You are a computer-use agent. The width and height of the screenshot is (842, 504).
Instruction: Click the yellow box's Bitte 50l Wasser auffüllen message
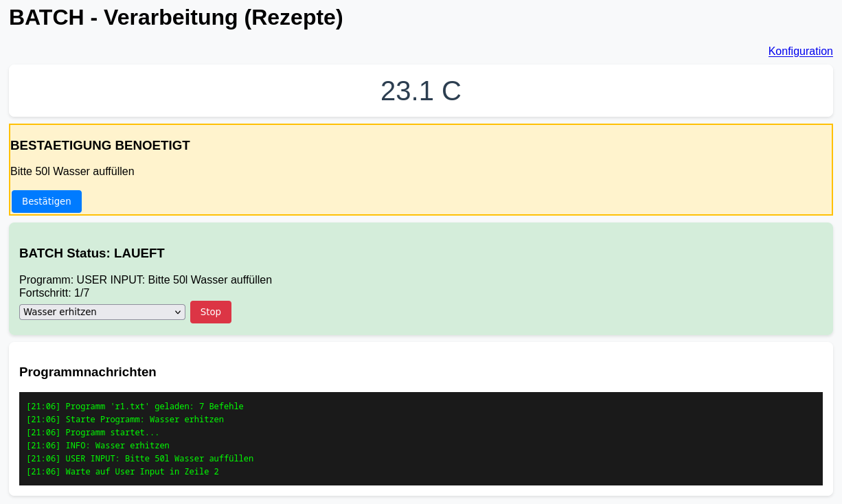click(x=72, y=172)
